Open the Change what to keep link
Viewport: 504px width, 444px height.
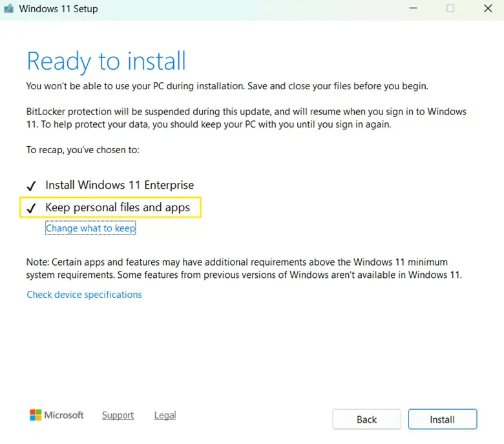[90, 228]
